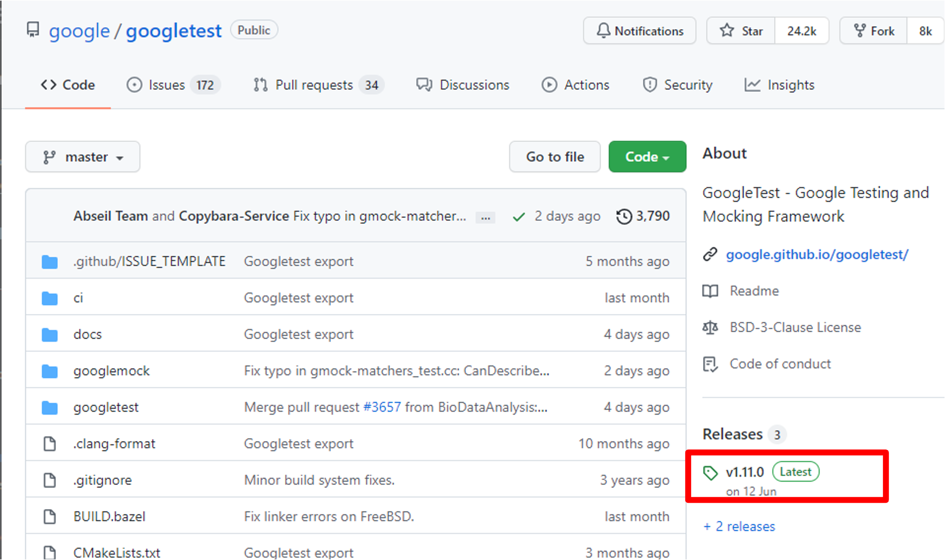Switch to the Issues tab
Screen dimensions: 945x560
[x=174, y=85]
